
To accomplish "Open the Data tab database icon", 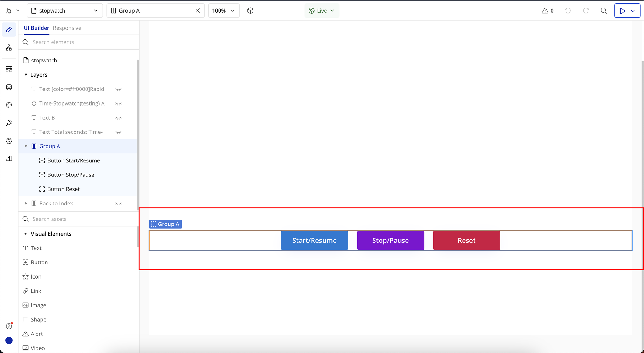I will [x=9, y=87].
